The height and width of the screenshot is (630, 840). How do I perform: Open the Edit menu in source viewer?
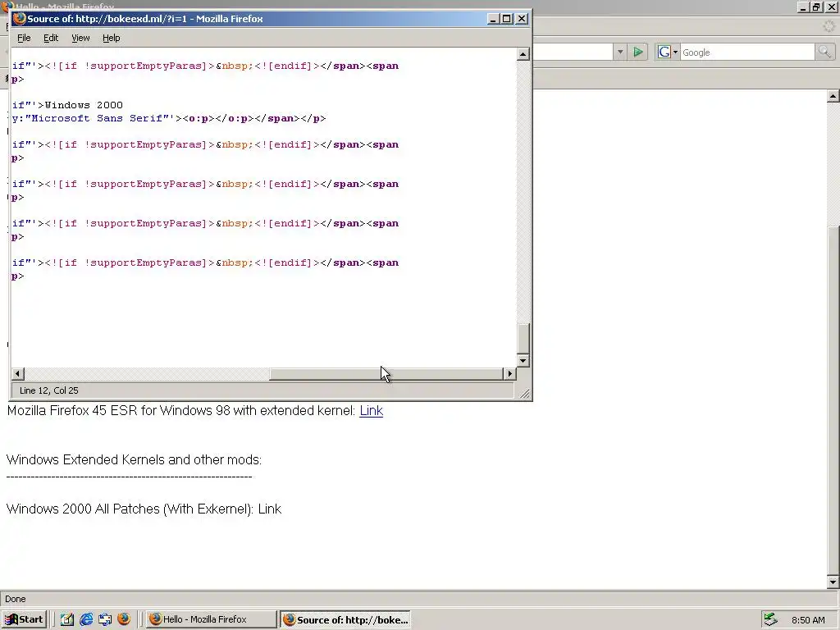click(51, 38)
